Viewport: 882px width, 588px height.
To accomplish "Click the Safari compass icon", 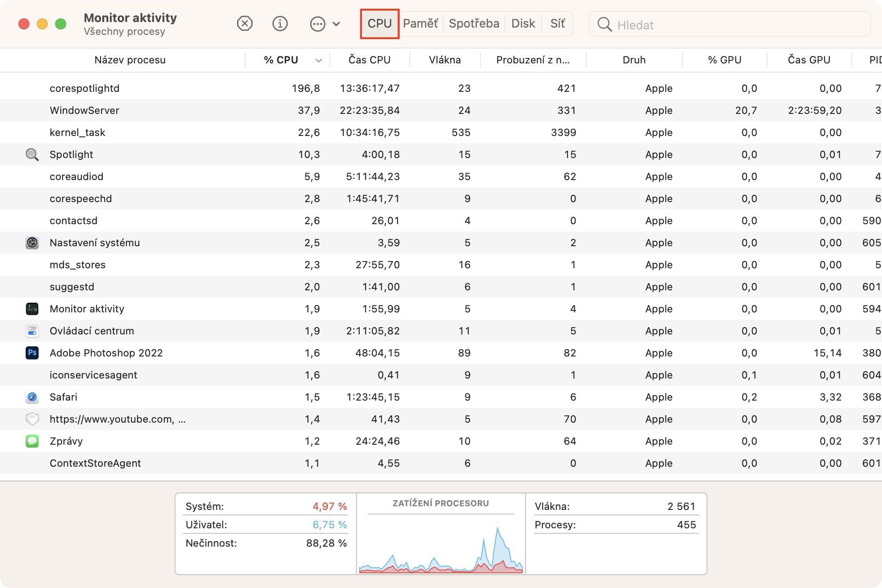I will point(32,397).
